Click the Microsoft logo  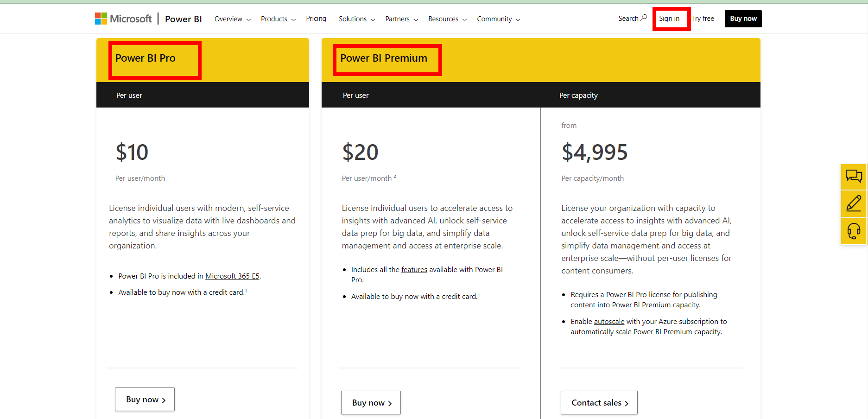coord(123,19)
